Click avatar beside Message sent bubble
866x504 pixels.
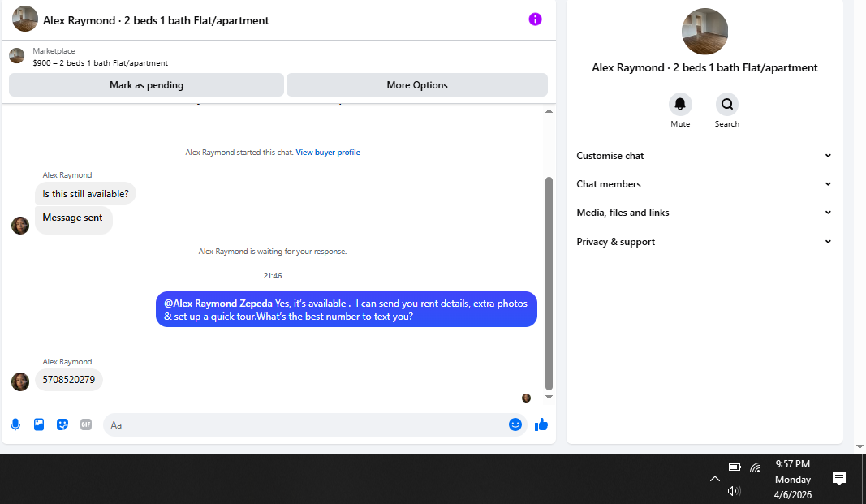(20, 226)
